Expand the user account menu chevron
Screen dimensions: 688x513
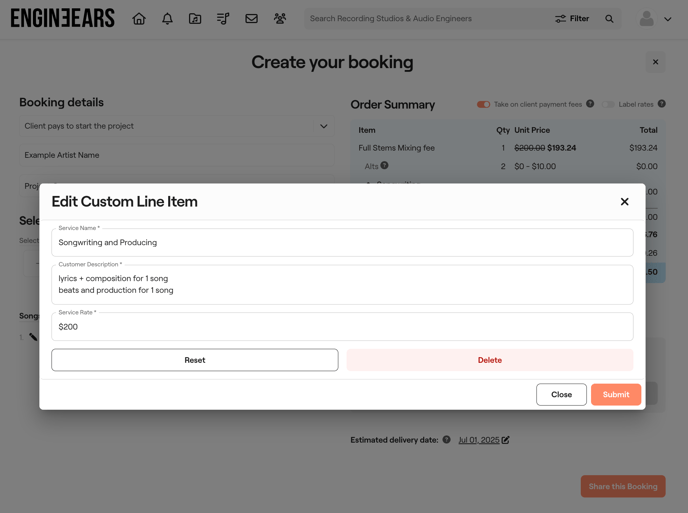[x=668, y=19]
